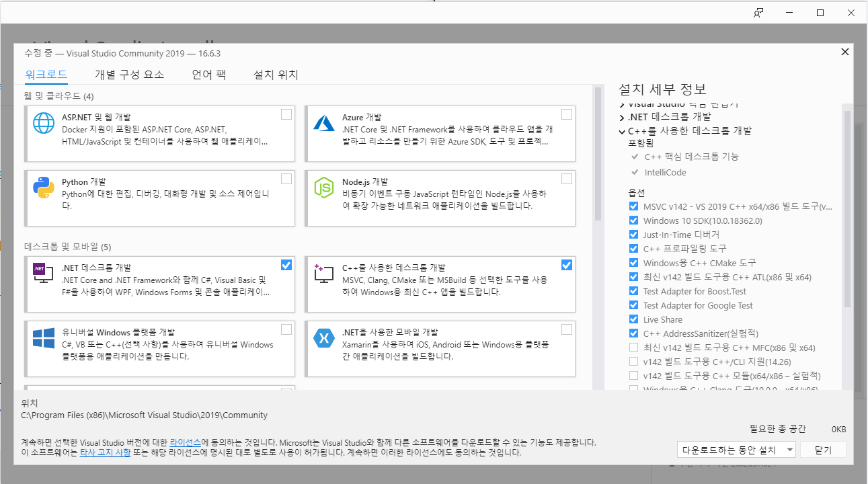Expand .NET 데스크톱 개발 details node
The width and height of the screenshot is (868, 484).
tap(622, 118)
